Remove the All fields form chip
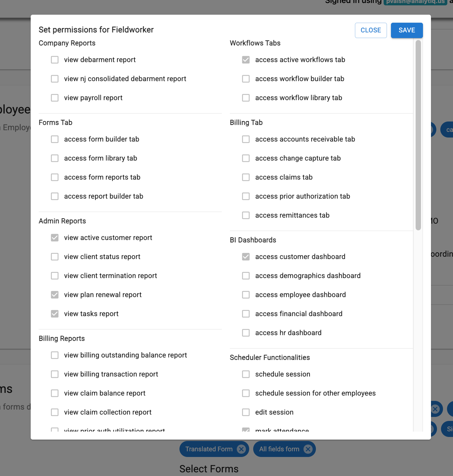 point(308,449)
